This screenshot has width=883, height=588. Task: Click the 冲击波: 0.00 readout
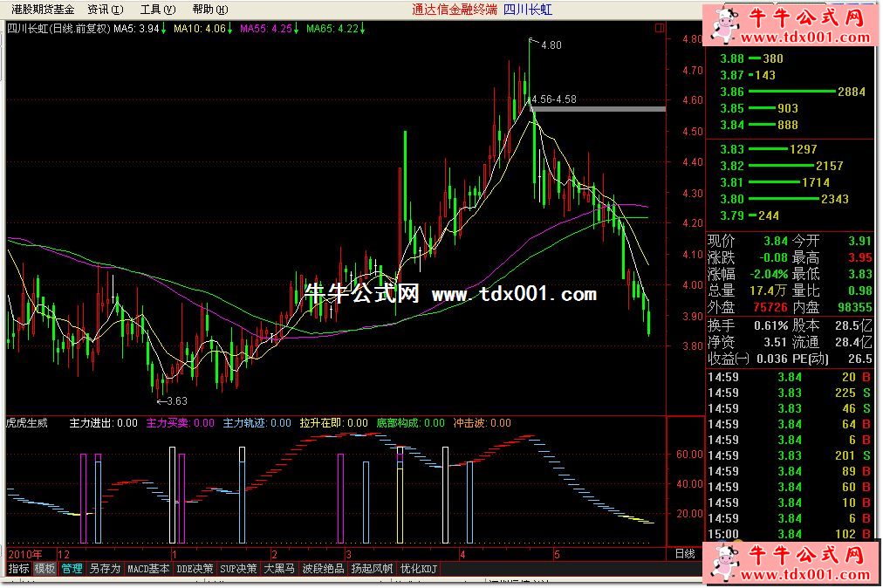[482, 423]
